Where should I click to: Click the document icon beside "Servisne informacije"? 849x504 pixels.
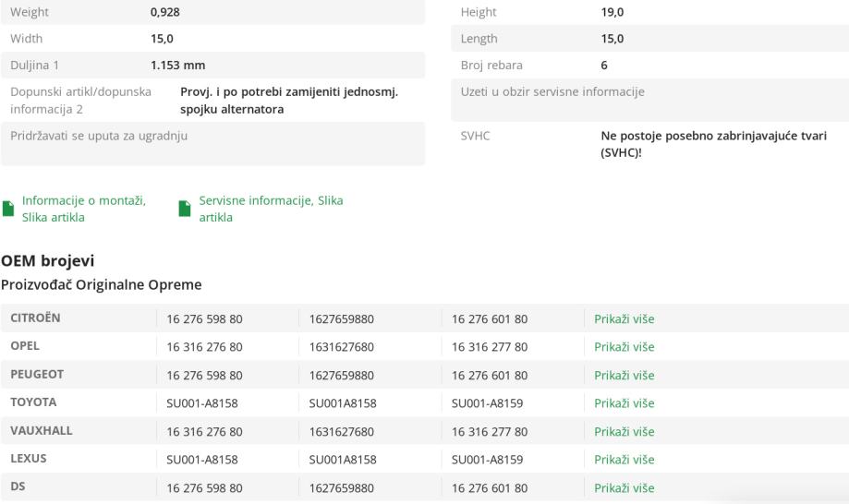click(x=185, y=209)
